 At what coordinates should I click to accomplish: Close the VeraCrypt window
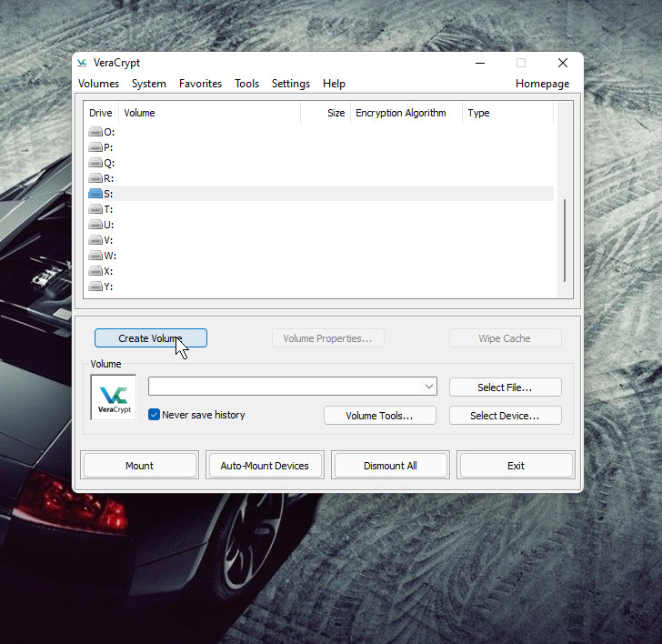pyautogui.click(x=562, y=63)
